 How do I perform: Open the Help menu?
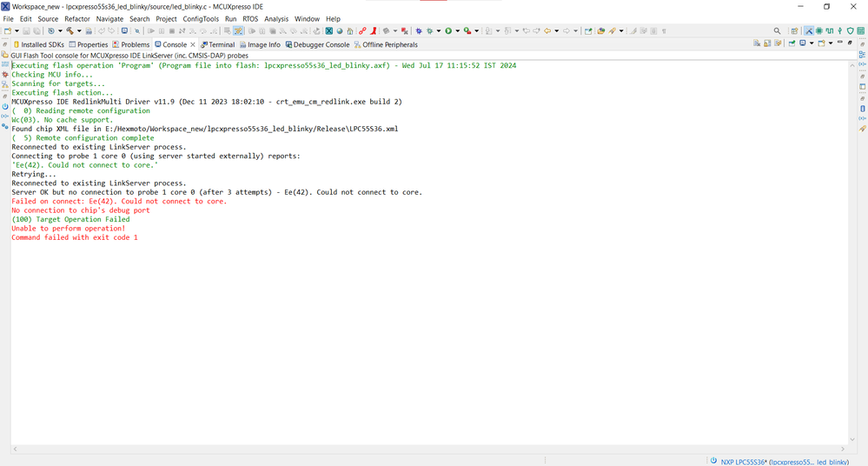(334, 19)
